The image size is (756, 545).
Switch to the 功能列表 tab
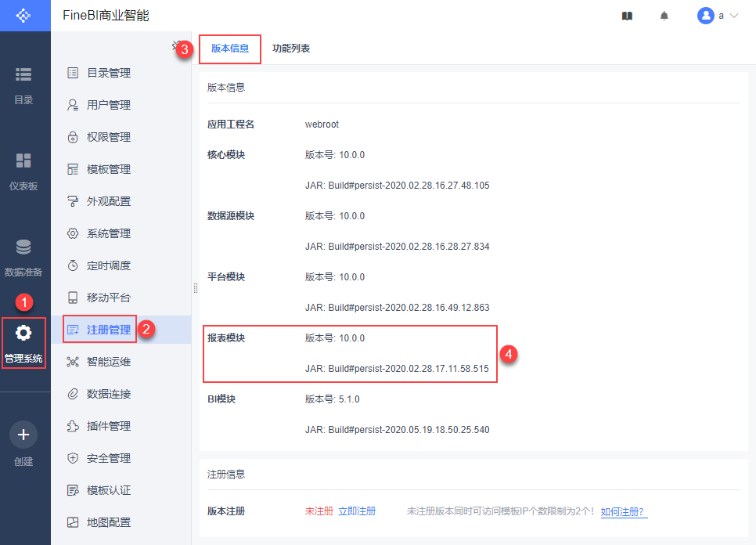tap(290, 49)
